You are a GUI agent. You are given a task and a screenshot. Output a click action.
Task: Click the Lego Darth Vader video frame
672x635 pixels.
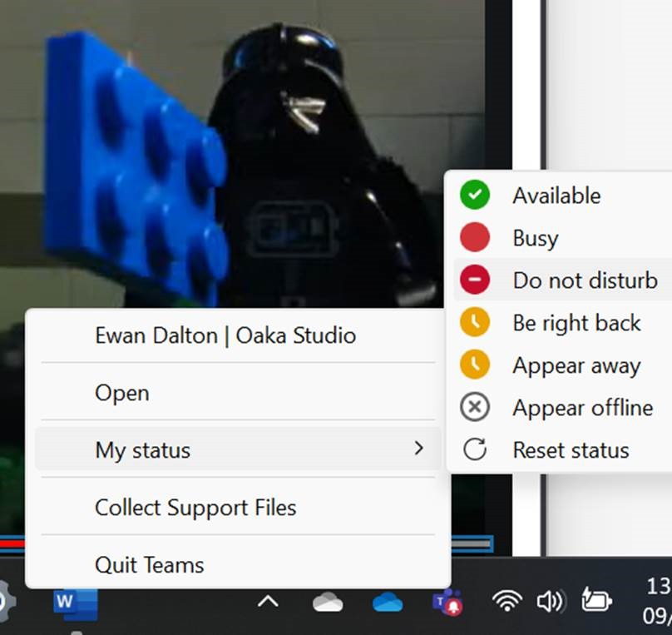(243, 154)
